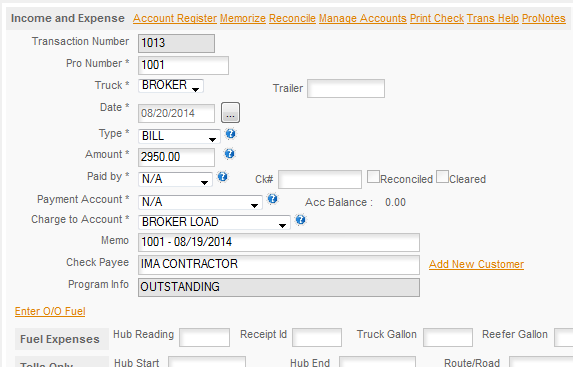Click the Trailer input field
The width and height of the screenshot is (573, 367).
pyautogui.click(x=346, y=88)
